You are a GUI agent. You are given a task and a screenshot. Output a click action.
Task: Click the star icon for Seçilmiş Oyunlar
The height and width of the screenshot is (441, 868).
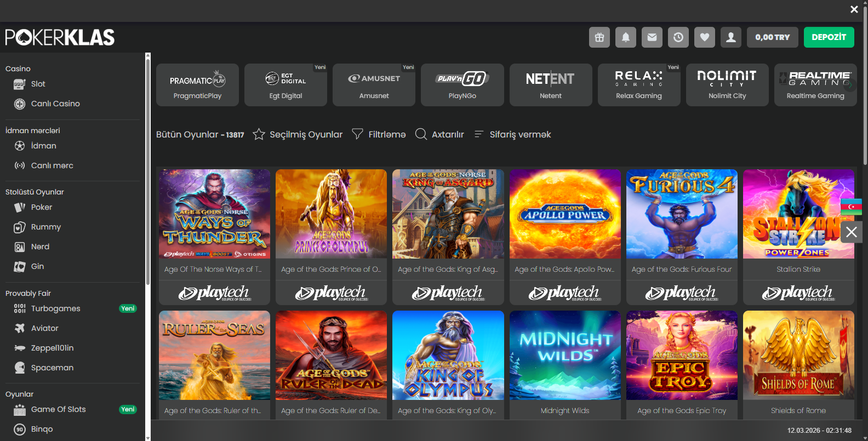point(259,134)
